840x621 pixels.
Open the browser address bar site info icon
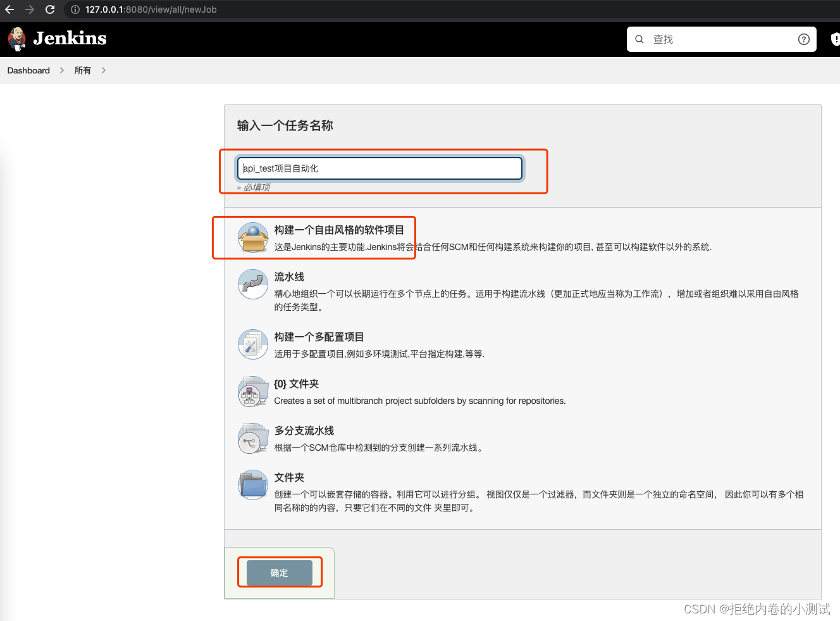click(75, 9)
